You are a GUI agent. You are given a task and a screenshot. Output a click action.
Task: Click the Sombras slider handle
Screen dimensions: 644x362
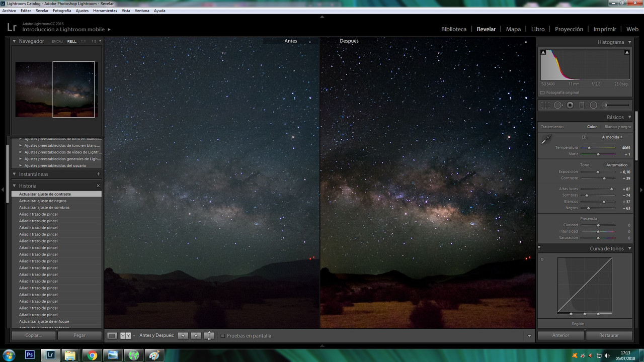pos(586,195)
